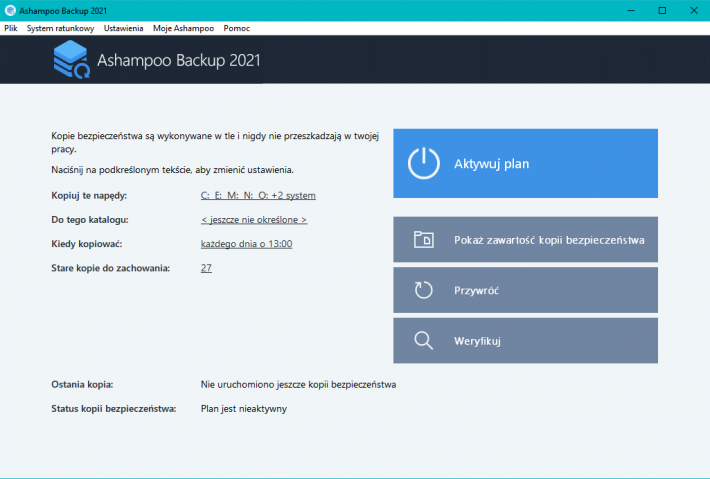Click the magnifying glass verify icon
Screen dimensions: 710x479
point(423,340)
